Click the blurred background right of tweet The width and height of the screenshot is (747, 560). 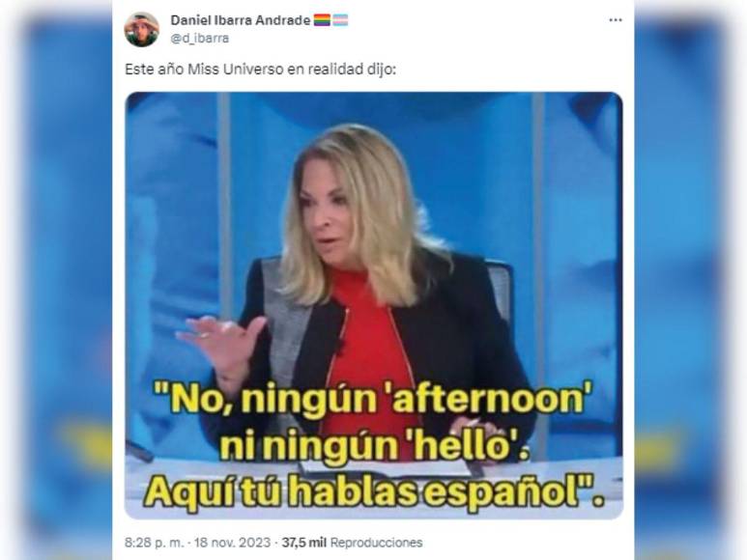pos(690,280)
